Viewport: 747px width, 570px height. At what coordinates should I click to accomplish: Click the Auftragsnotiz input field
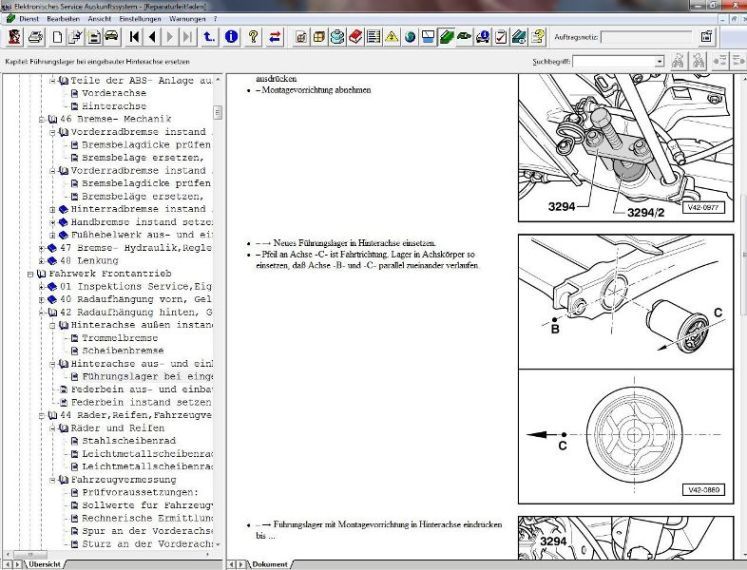pyautogui.click(x=647, y=37)
